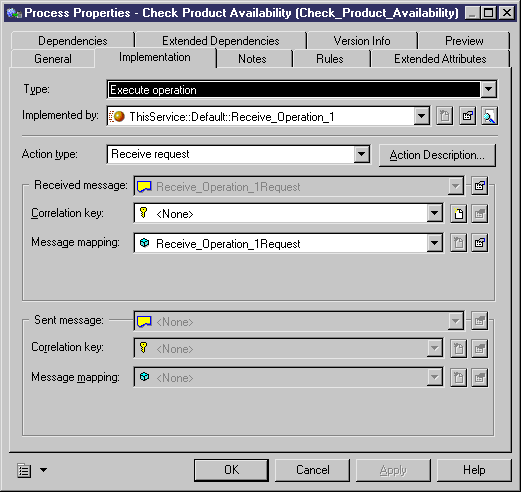Click the Action Description button

pyautogui.click(x=437, y=155)
